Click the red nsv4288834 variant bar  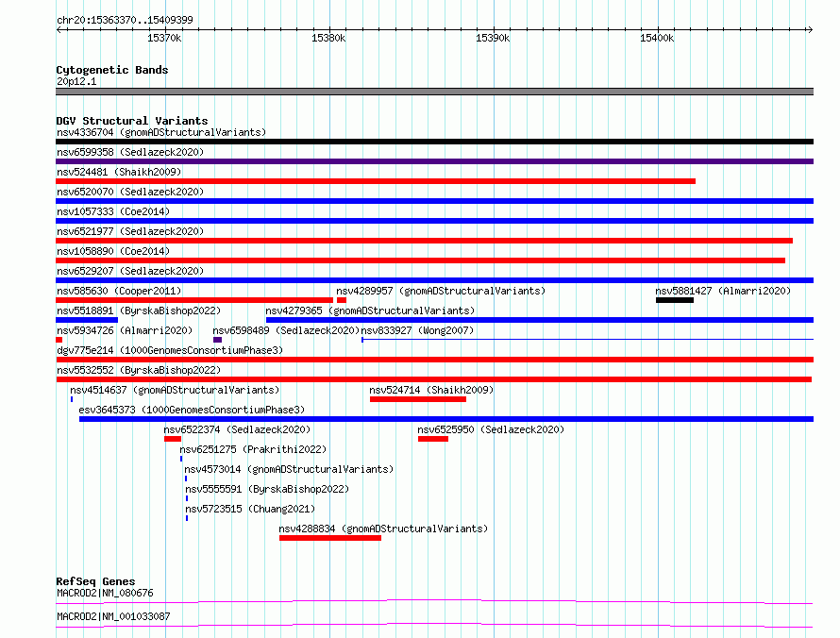(330, 538)
